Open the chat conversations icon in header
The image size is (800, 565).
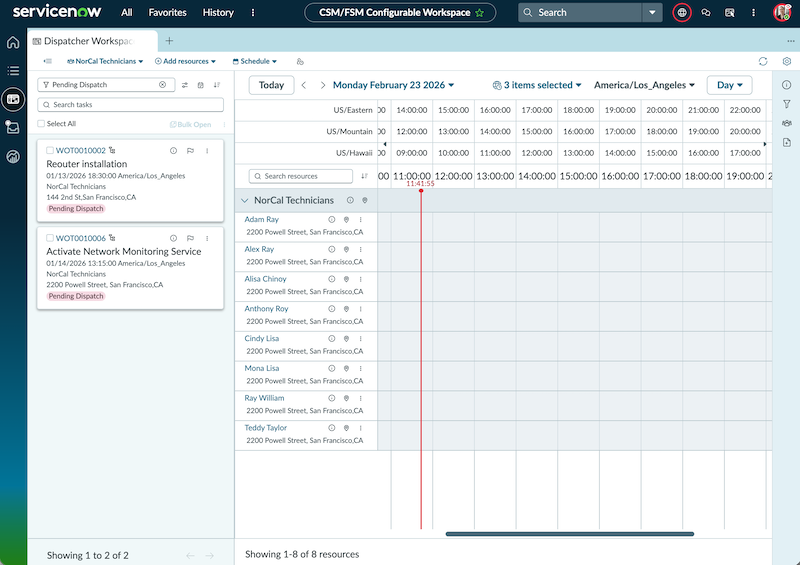coord(706,13)
